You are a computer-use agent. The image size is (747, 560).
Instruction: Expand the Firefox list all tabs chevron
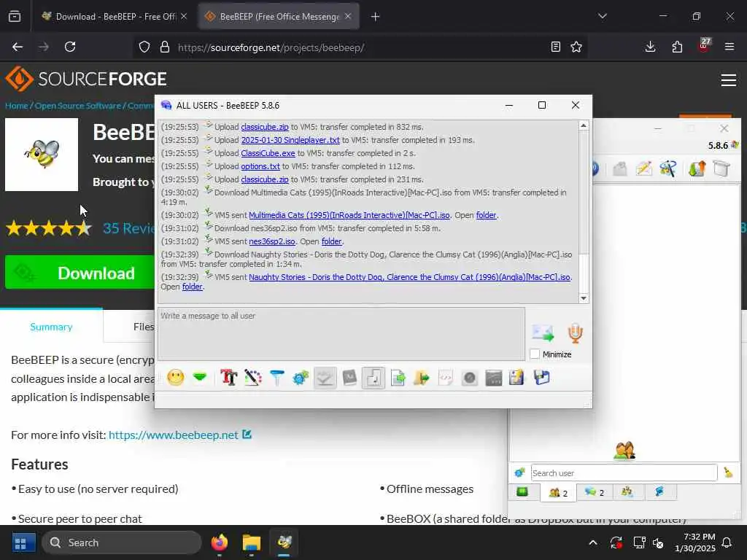[x=602, y=16]
